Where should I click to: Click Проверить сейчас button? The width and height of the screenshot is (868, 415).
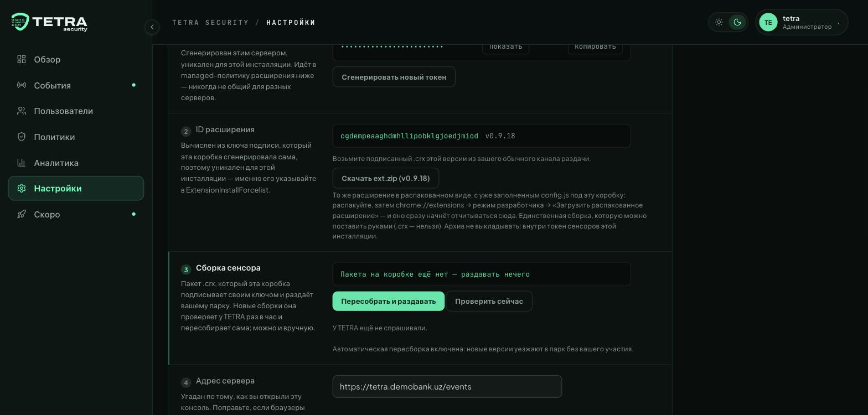(x=489, y=301)
